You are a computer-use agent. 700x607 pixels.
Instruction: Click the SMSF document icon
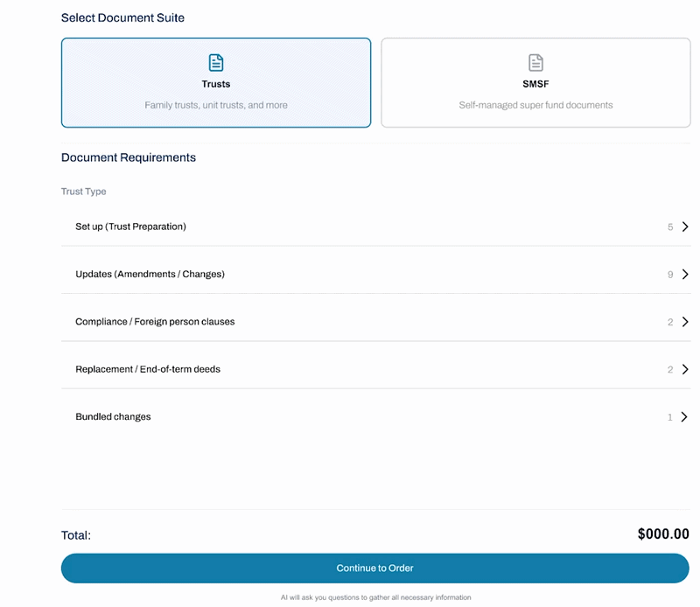click(x=535, y=62)
